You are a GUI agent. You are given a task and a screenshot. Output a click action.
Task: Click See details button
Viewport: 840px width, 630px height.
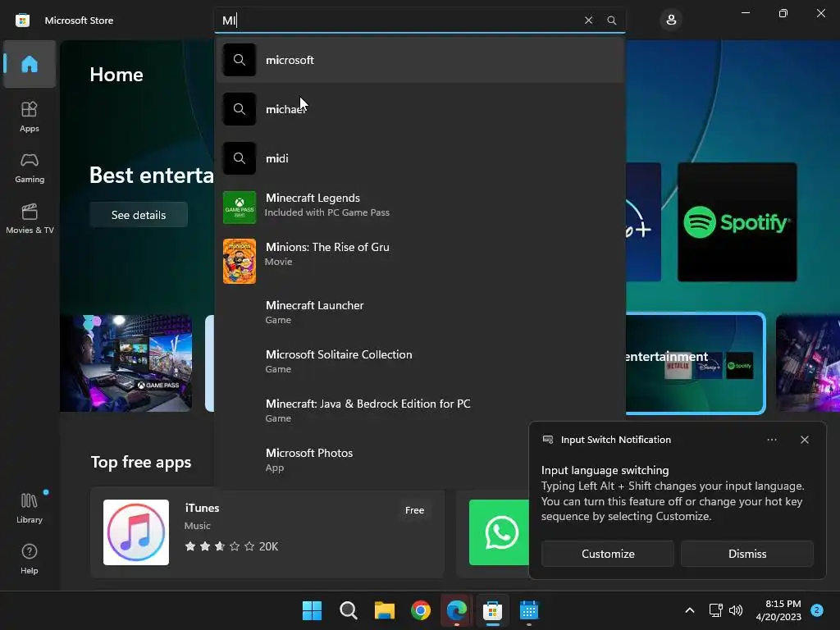click(x=139, y=215)
